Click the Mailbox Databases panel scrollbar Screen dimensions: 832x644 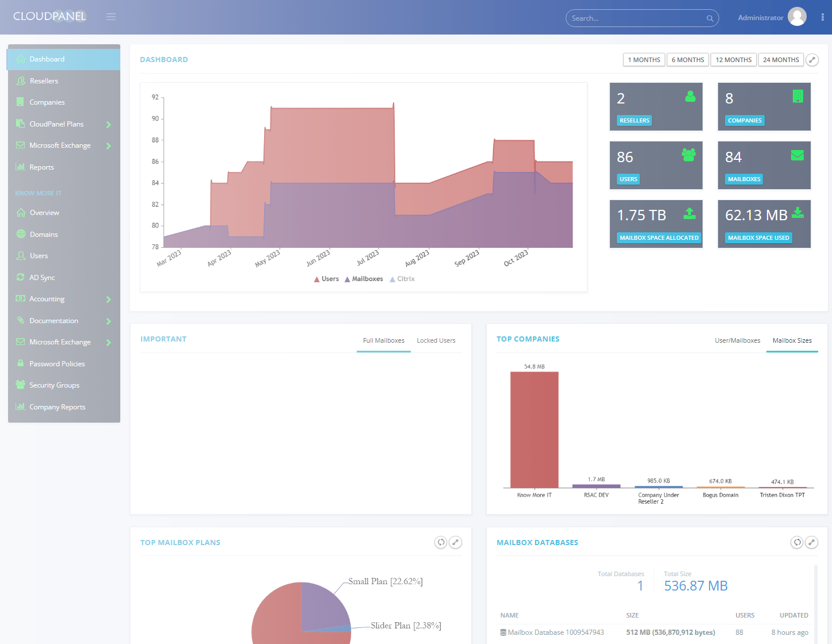(816, 604)
